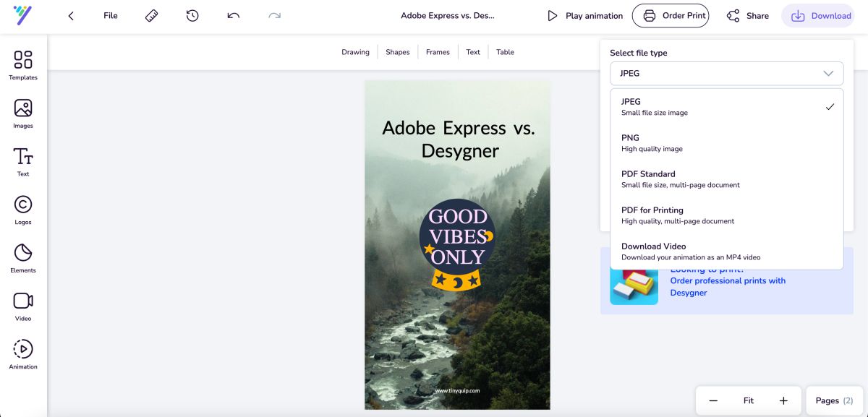This screenshot has width=868, height=417.
Task: Select the Text toolbar tab
Action: click(473, 52)
